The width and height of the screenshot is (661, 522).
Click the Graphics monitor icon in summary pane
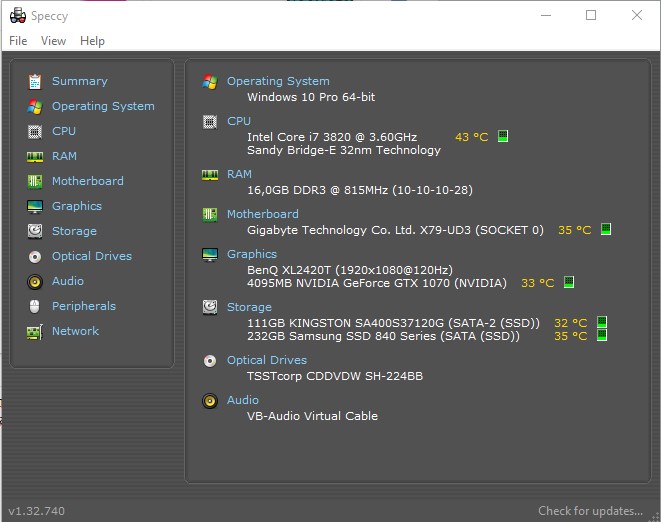pos(210,255)
